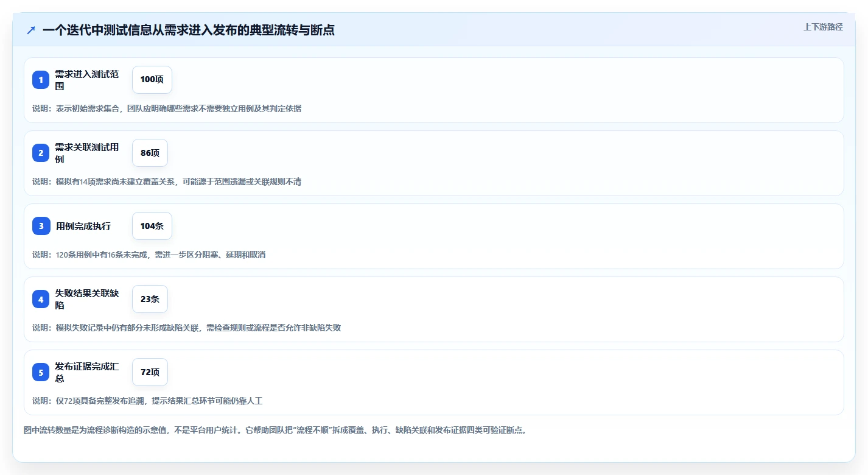Viewport: 868px width, 475px height.
Task: Click the step label 需求进入测试范围
Action: pyautogui.click(x=87, y=80)
